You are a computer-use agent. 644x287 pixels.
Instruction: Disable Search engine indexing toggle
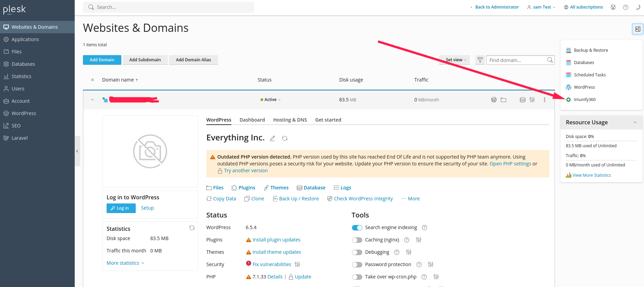pyautogui.click(x=357, y=228)
